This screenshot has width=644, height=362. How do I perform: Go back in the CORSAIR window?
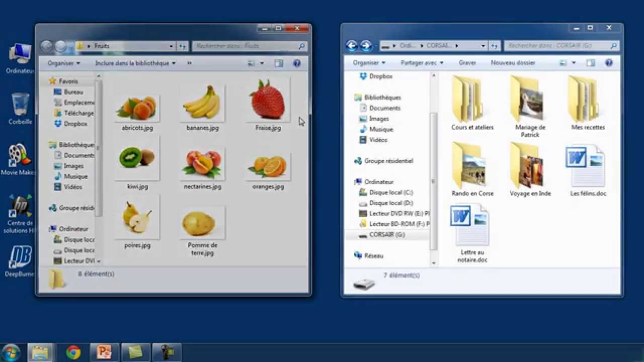pyautogui.click(x=352, y=46)
